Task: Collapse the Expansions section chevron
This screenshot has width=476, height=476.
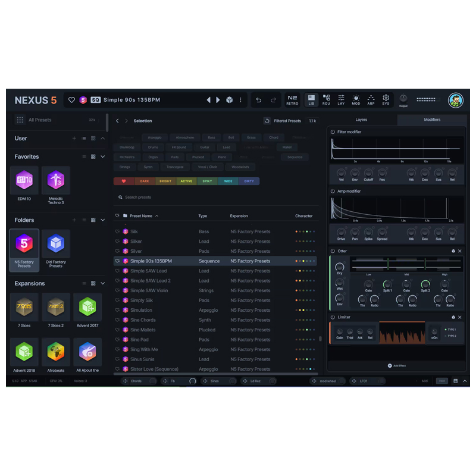Action: (x=102, y=283)
